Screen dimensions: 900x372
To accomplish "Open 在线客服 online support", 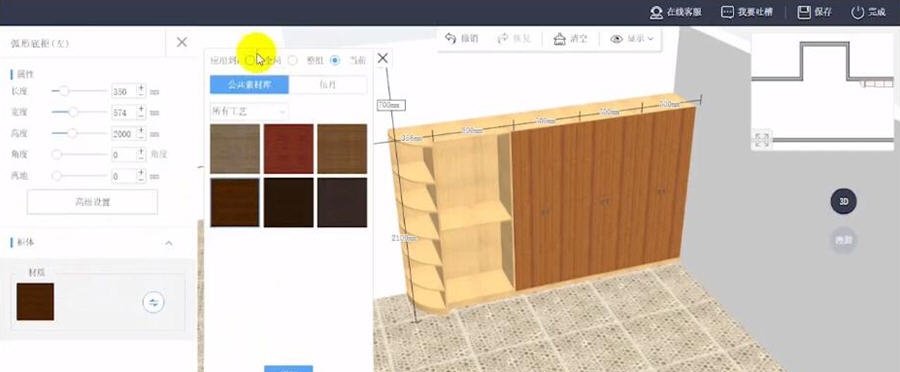I will [x=676, y=12].
